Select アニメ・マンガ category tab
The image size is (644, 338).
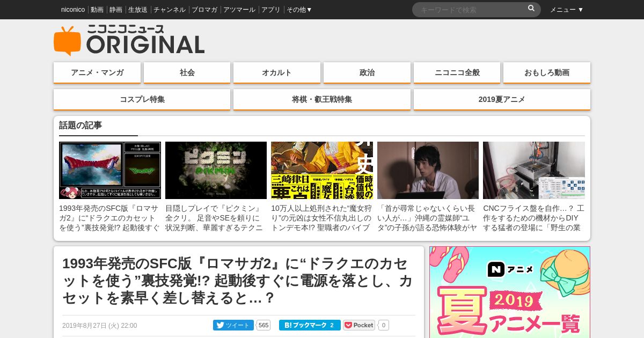tap(97, 72)
